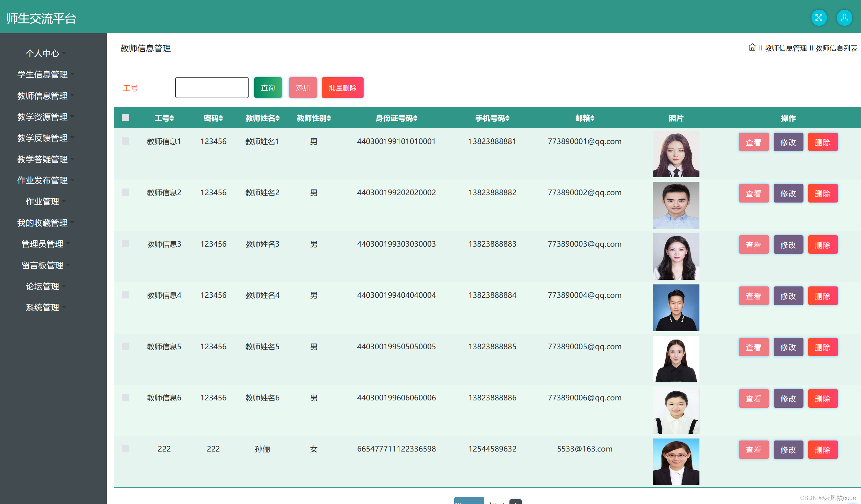The width and height of the screenshot is (861, 504).
Task: Sort by 手机号码 column sort icon
Action: pos(507,118)
